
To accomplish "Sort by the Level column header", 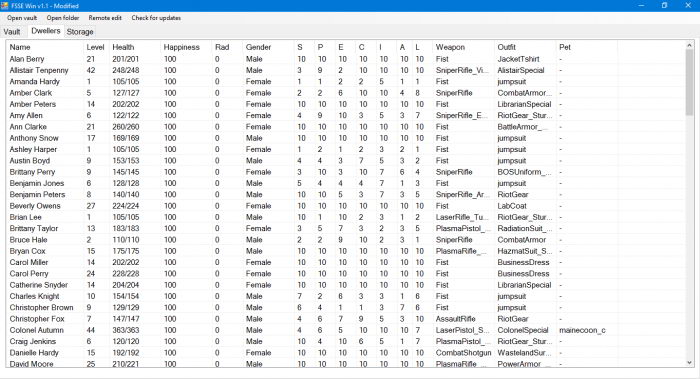I will pyautogui.click(x=96, y=47).
